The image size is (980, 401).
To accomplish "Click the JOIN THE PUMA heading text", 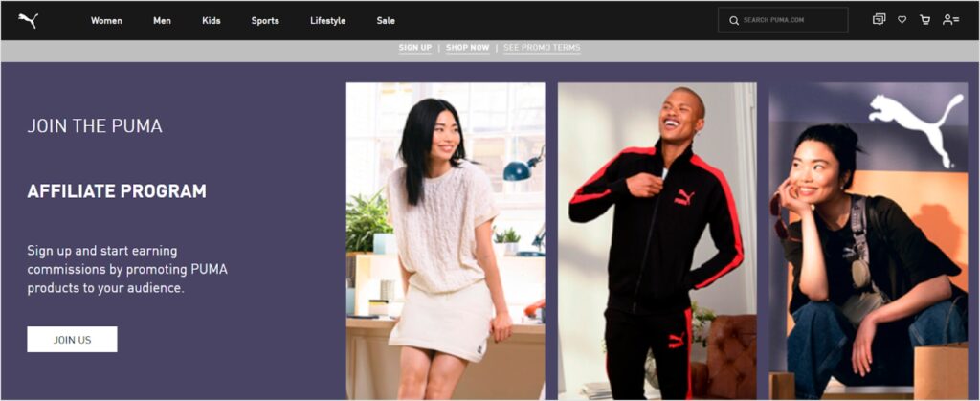I will tap(95, 126).
